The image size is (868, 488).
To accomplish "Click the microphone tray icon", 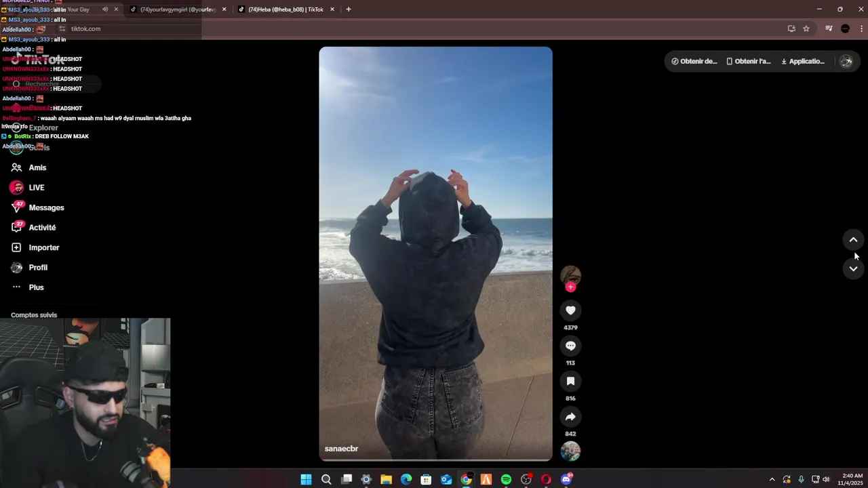I will pos(801,480).
